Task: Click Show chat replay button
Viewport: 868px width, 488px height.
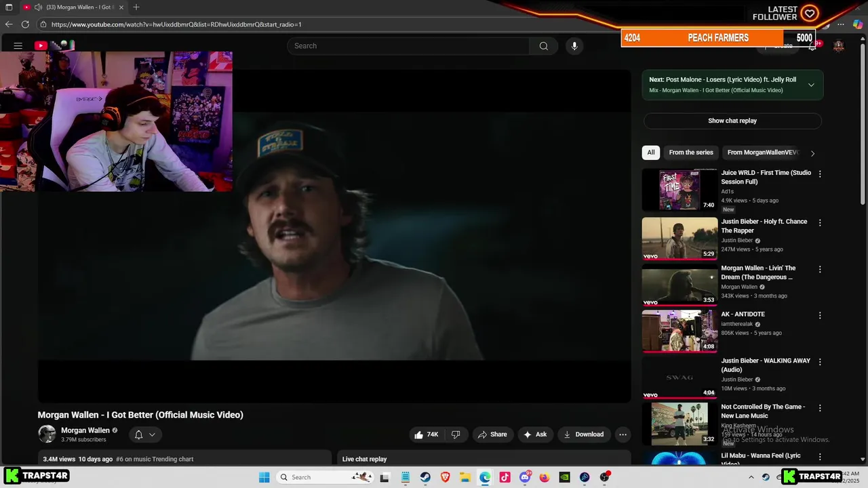Action: (x=732, y=121)
